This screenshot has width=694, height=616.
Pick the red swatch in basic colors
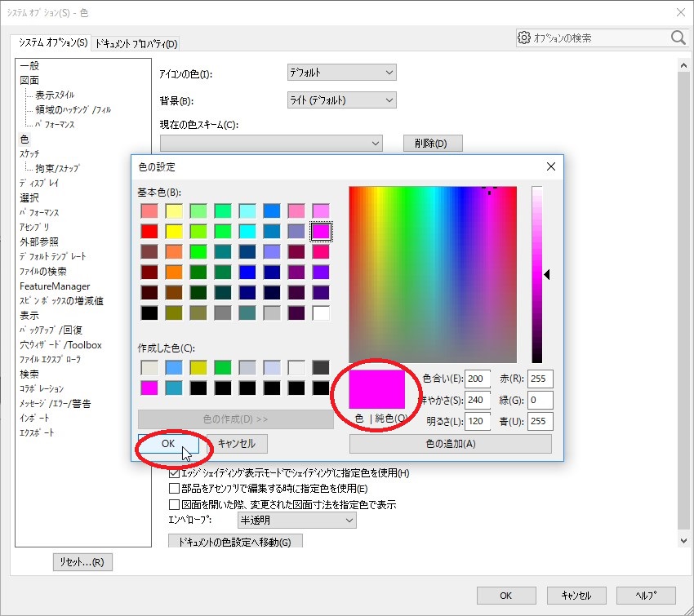point(149,231)
